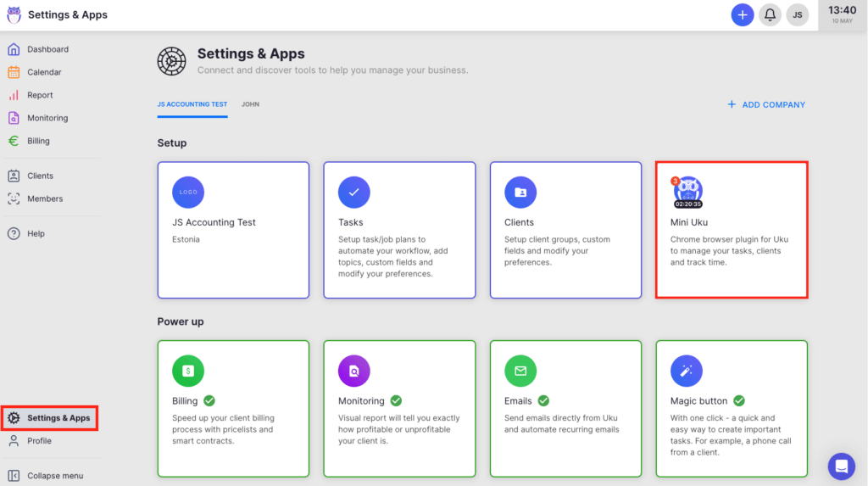
Task: Toggle the Billing enabled checkmark
Action: 209,400
